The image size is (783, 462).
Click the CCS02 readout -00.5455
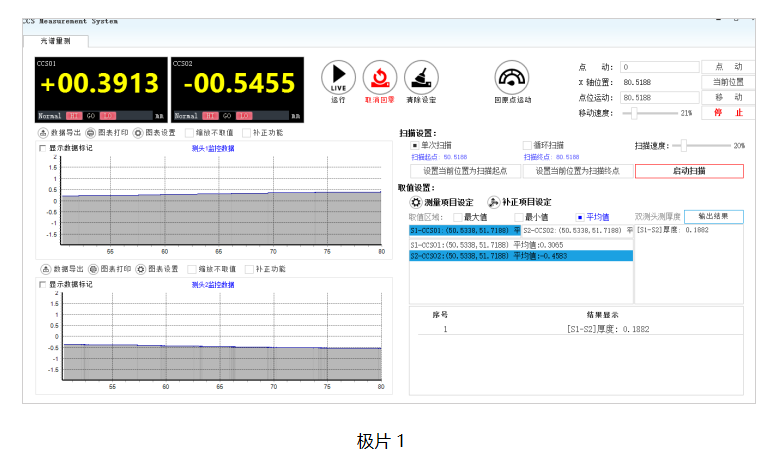point(239,83)
